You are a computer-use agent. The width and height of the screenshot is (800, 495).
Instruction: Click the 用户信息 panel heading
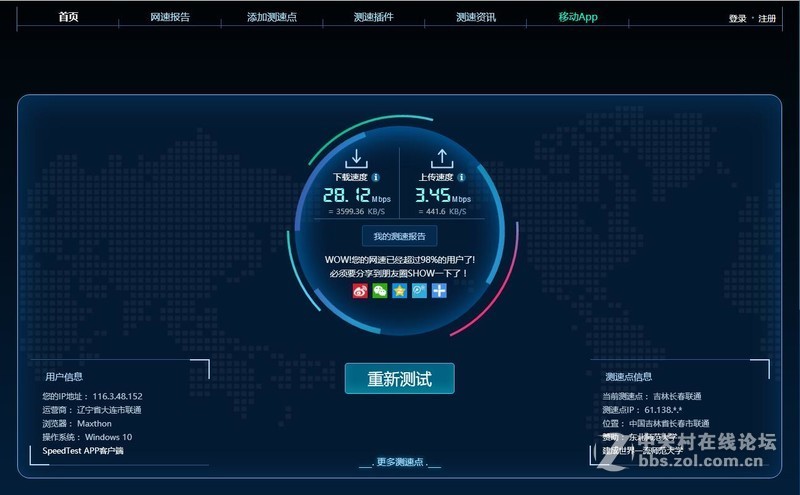(64, 377)
